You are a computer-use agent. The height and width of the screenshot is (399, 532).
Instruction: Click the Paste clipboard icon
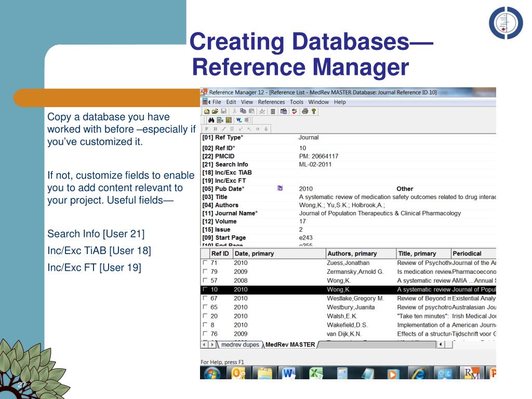251,111
